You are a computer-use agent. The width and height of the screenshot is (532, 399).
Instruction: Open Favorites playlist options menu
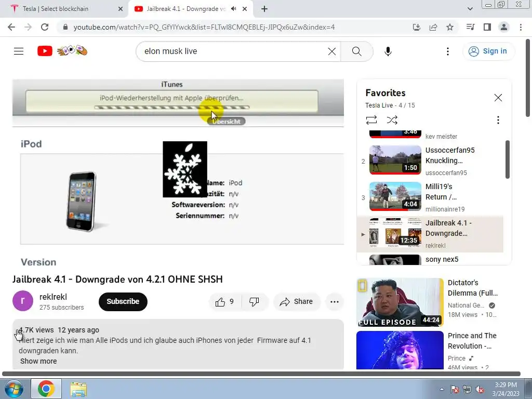pos(498,120)
